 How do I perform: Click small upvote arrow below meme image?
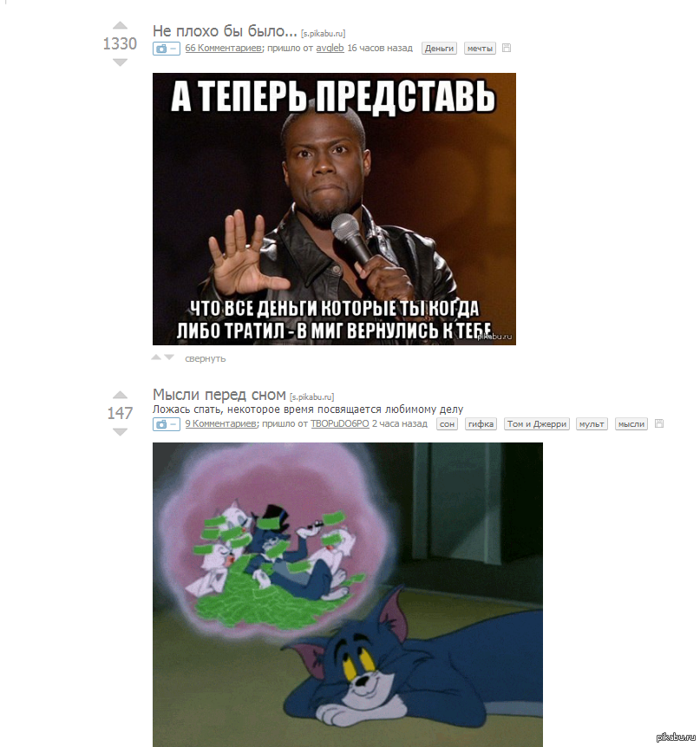pos(156,357)
